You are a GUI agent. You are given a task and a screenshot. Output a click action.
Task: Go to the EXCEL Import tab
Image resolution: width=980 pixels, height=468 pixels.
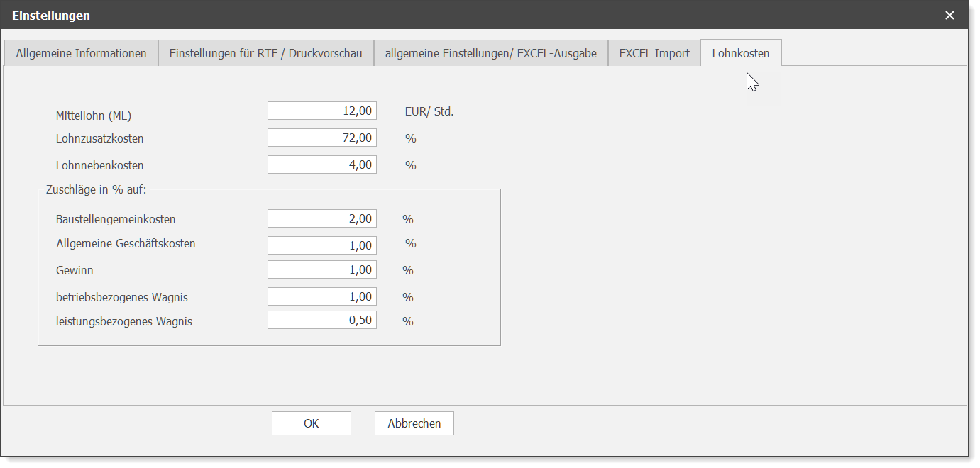(x=654, y=53)
